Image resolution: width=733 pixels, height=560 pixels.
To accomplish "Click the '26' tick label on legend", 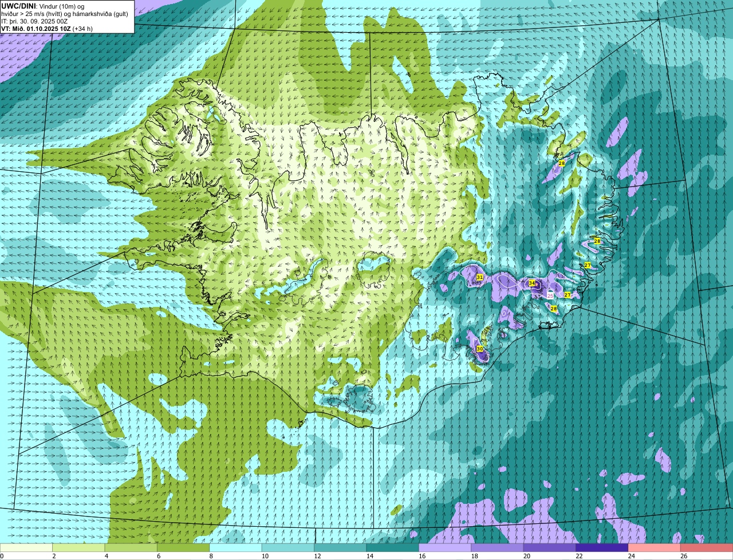I will click(x=684, y=556).
